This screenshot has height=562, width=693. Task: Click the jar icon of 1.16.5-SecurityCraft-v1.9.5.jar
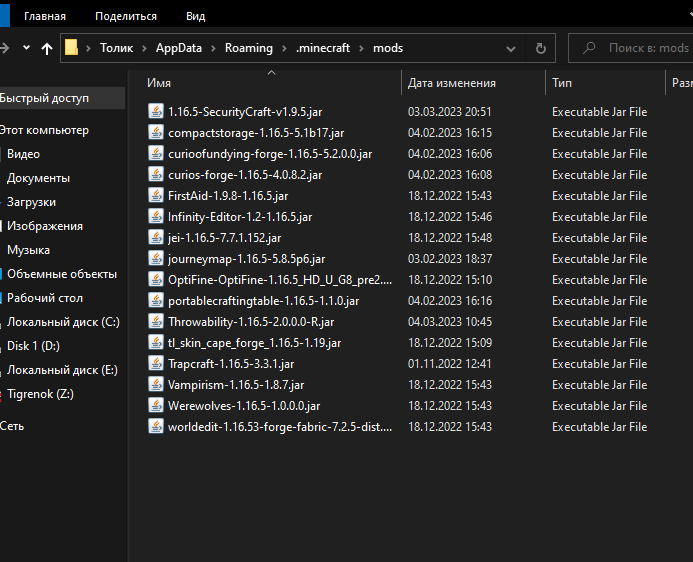tap(156, 111)
